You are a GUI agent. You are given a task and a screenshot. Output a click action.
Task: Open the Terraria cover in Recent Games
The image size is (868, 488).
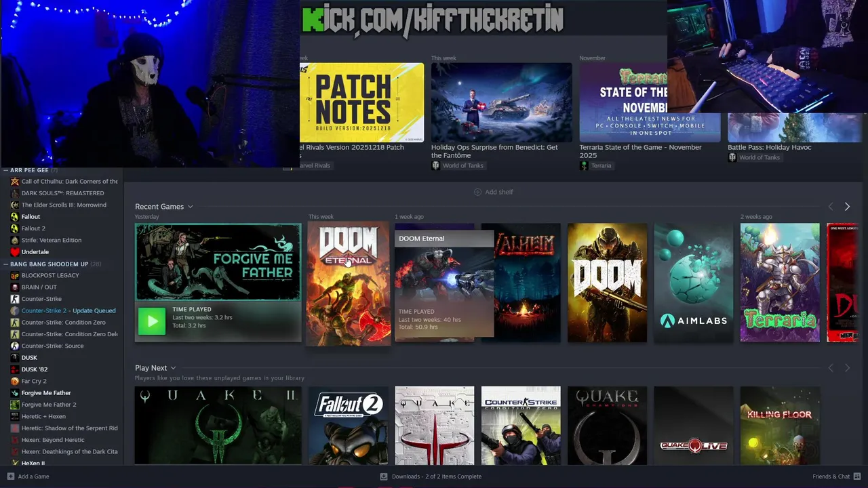pyautogui.click(x=780, y=283)
